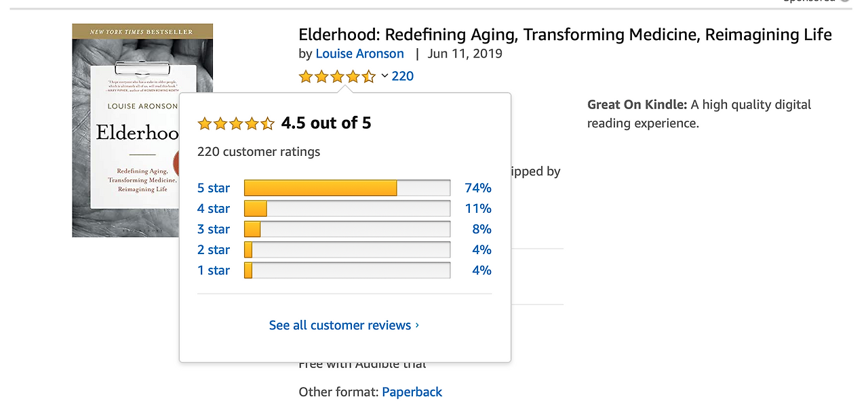Expand the ratings chevron next to the 220 count

coord(384,76)
